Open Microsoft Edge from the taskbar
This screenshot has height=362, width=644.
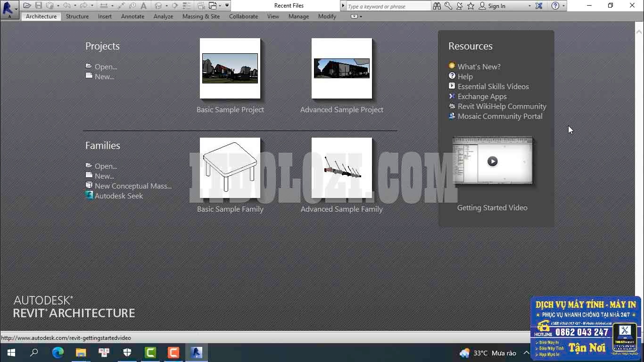58,353
